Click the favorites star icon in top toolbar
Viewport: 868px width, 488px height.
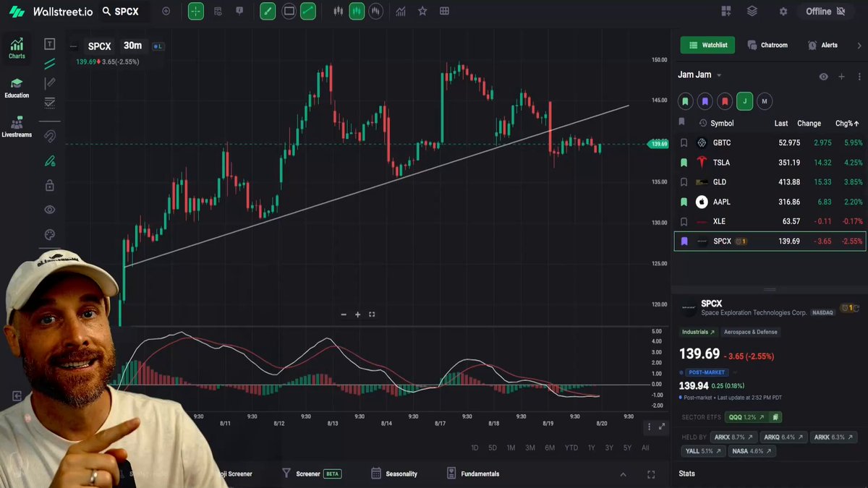coord(422,12)
